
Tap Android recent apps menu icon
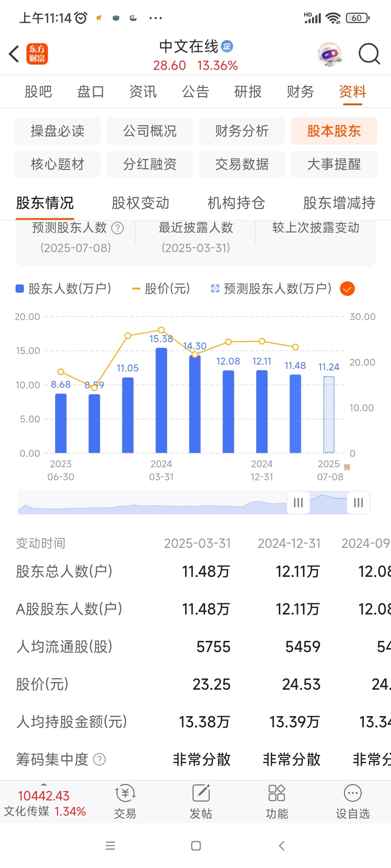(x=110, y=846)
